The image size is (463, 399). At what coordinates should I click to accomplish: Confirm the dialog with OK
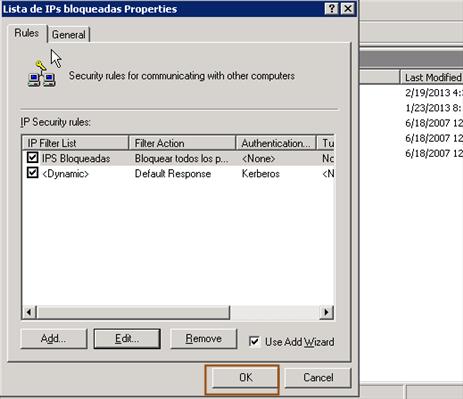coord(246,378)
